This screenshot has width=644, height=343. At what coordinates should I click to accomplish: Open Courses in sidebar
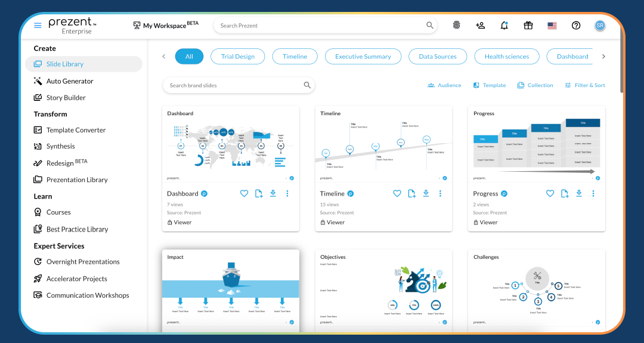[x=52, y=212]
